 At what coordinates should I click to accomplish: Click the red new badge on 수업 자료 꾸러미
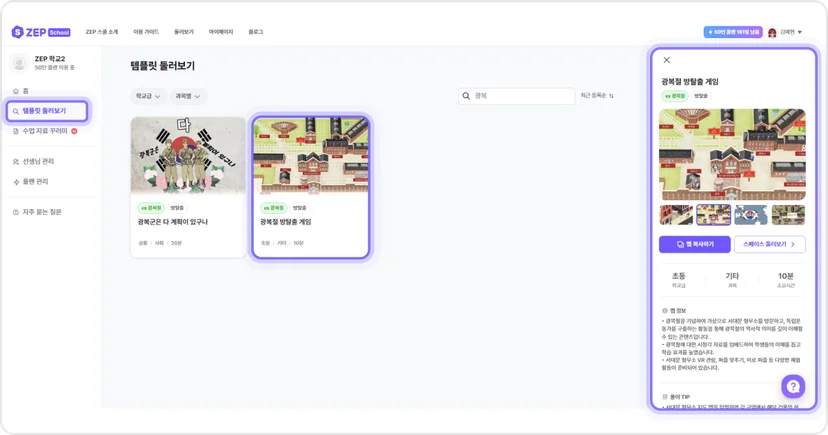tap(74, 131)
